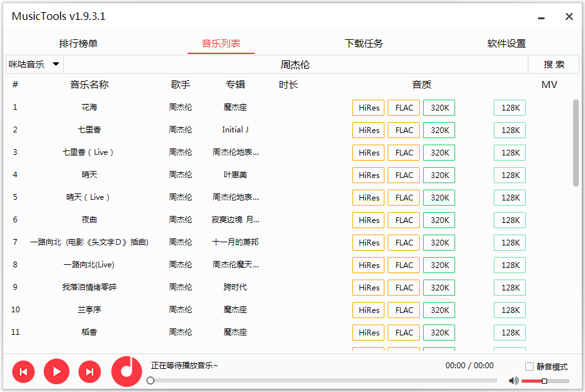Skip to the next track
Screen dimensions: 585x392
pyautogui.click(x=89, y=371)
